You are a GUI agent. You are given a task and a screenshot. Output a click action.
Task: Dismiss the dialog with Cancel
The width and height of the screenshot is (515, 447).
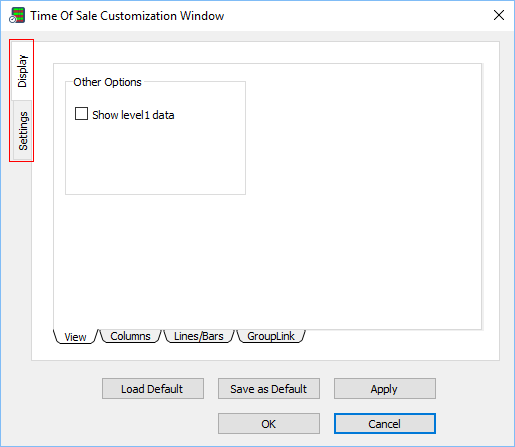pyautogui.click(x=385, y=424)
